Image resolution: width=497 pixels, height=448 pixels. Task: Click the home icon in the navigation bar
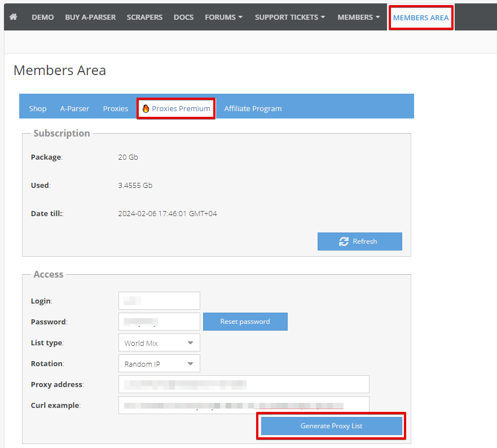(x=13, y=17)
